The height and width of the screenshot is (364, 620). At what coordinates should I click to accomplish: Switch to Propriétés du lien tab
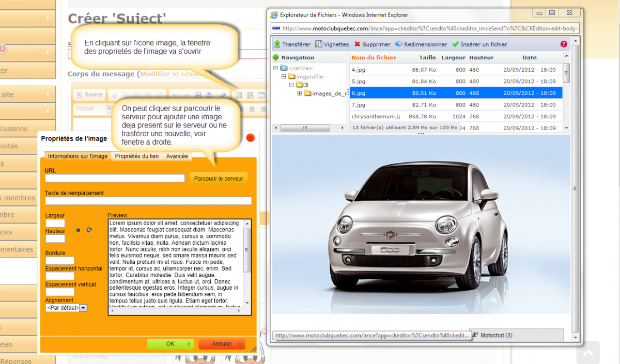(137, 156)
